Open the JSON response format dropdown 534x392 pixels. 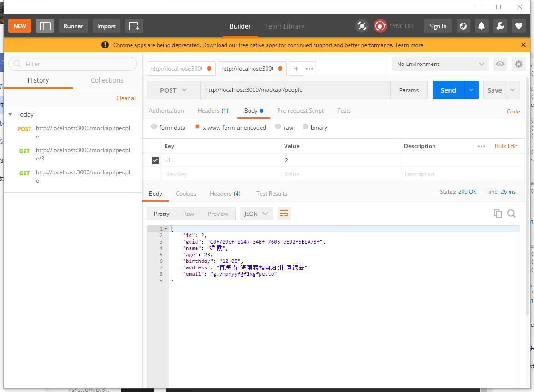(256, 213)
